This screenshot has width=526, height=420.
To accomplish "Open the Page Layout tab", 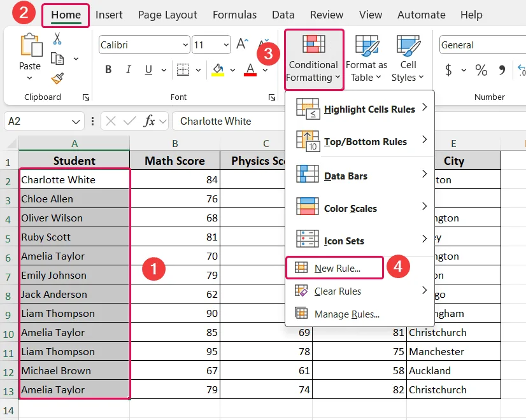I will [x=167, y=15].
